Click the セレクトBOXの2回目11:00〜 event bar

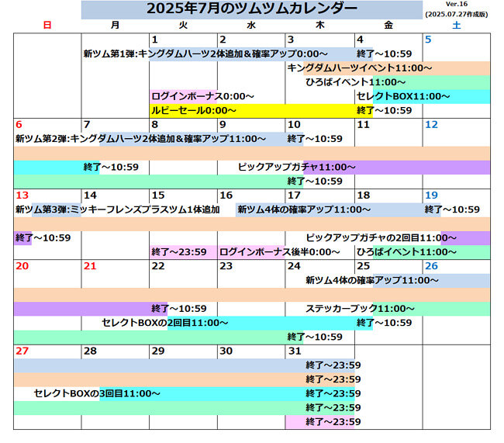[x=165, y=323]
